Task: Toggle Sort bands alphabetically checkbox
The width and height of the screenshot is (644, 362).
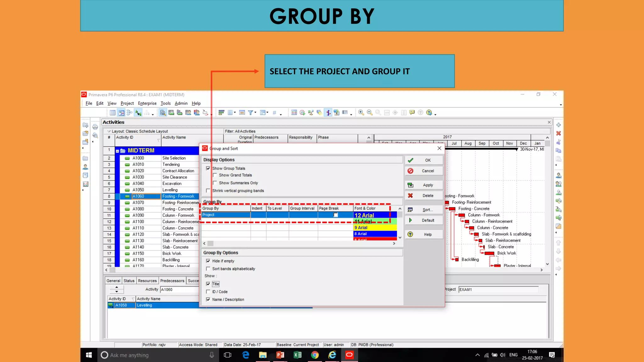Action: click(208, 269)
